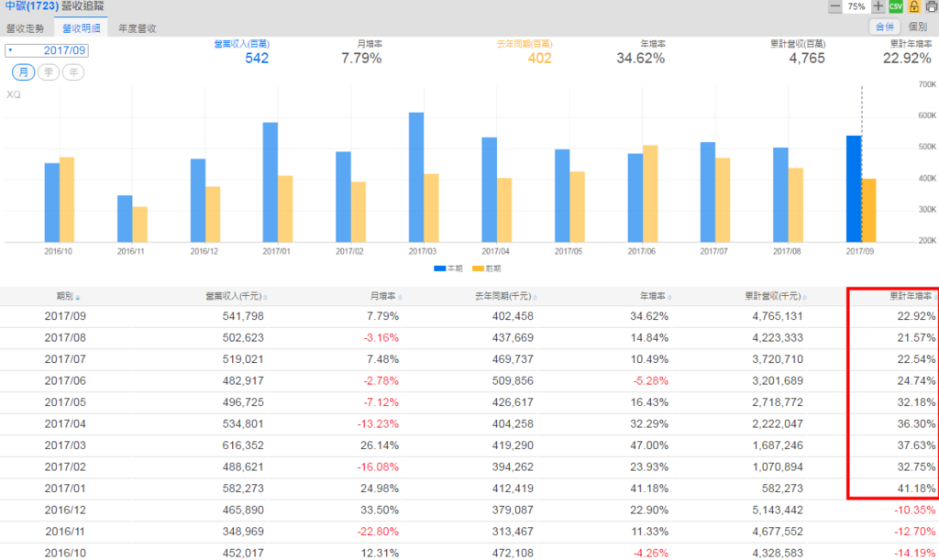
Task: Open the 營收走勢 tab
Action: (25, 28)
